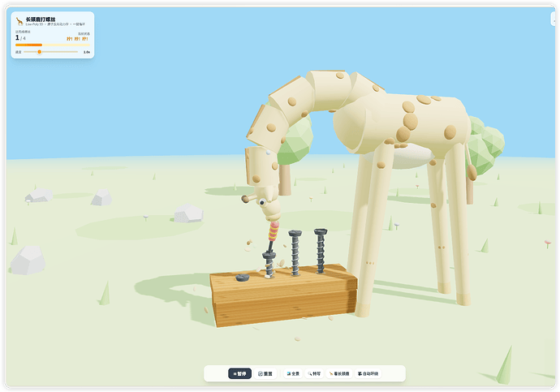
Task: Click the orange screw progress bar
Action: 53,45
